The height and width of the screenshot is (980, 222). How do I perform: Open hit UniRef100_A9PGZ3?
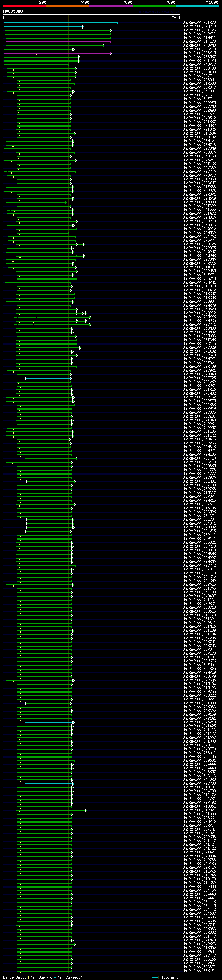click(199, 355)
